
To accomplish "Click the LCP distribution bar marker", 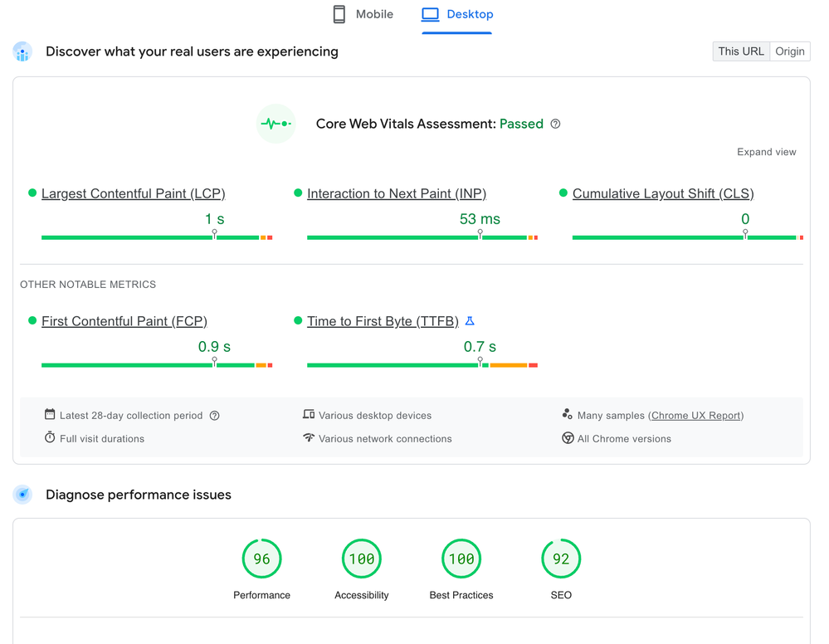I will (214, 234).
